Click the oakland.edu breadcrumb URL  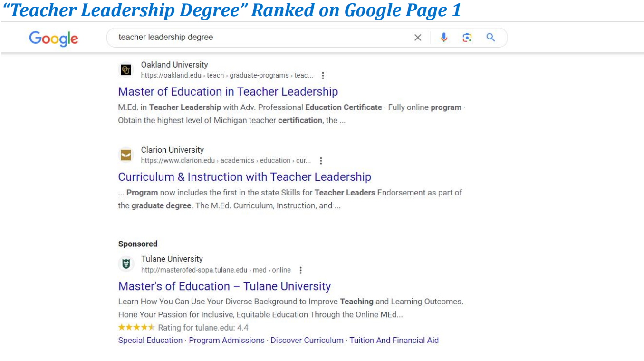[227, 75]
